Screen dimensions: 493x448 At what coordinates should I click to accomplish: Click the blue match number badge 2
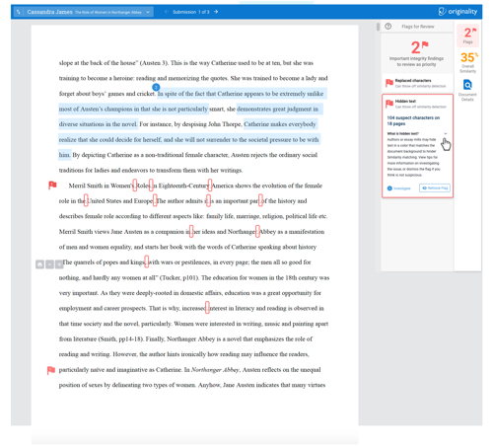(156, 87)
